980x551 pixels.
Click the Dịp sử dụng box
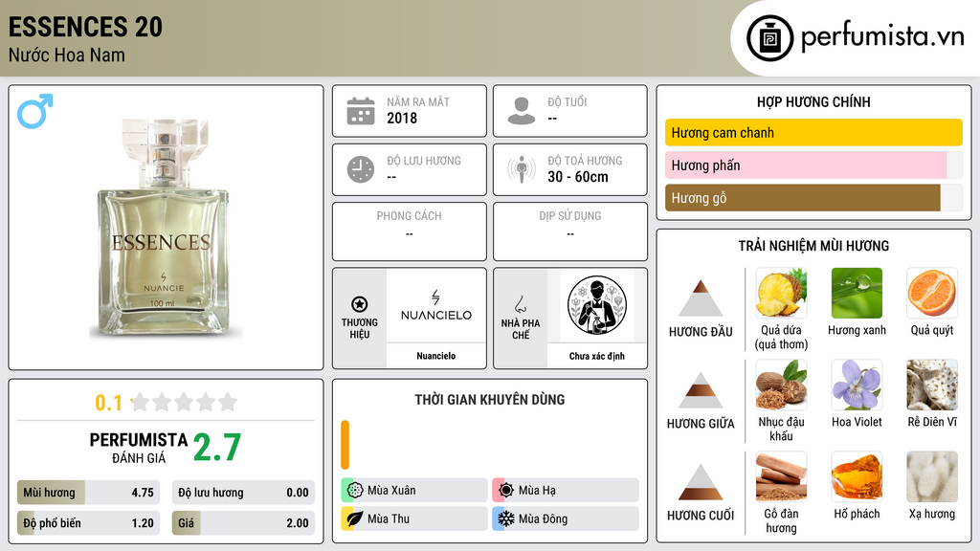pos(570,231)
